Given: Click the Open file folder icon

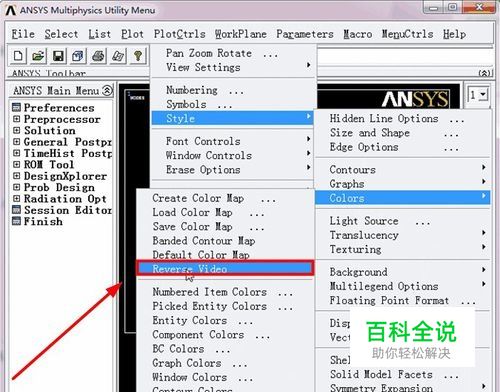Looking at the screenshot, I should pyautogui.click(x=38, y=56).
